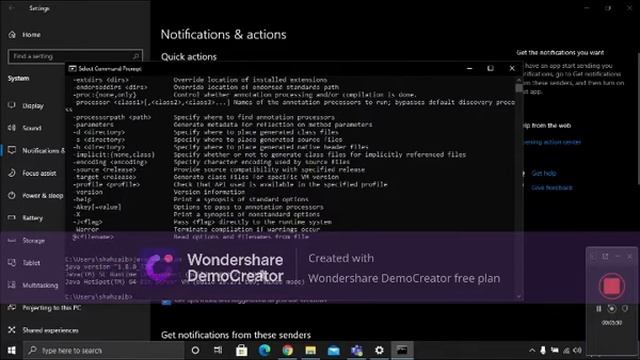Viewport: 640px width, 360px height.
Task: Open the Windows Start menu
Action: [11, 350]
